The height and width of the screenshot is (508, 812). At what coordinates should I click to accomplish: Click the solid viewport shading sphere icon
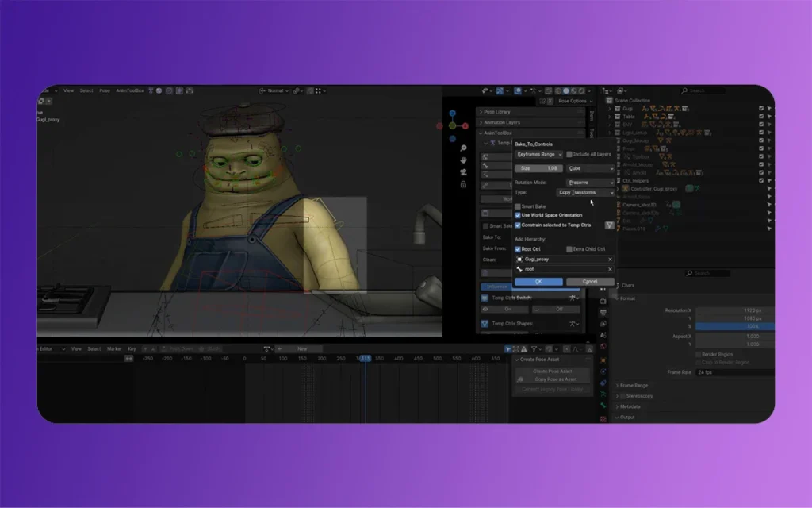click(x=565, y=90)
